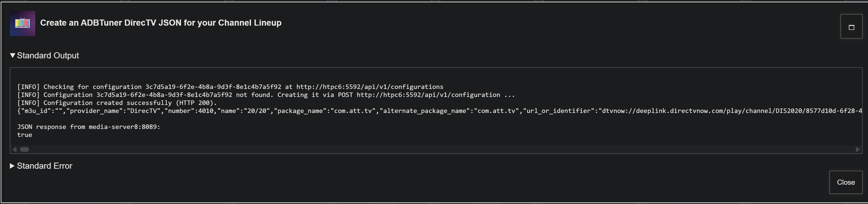
Task: Click the "JSON response from media-server8:8089" line
Action: click(89, 127)
